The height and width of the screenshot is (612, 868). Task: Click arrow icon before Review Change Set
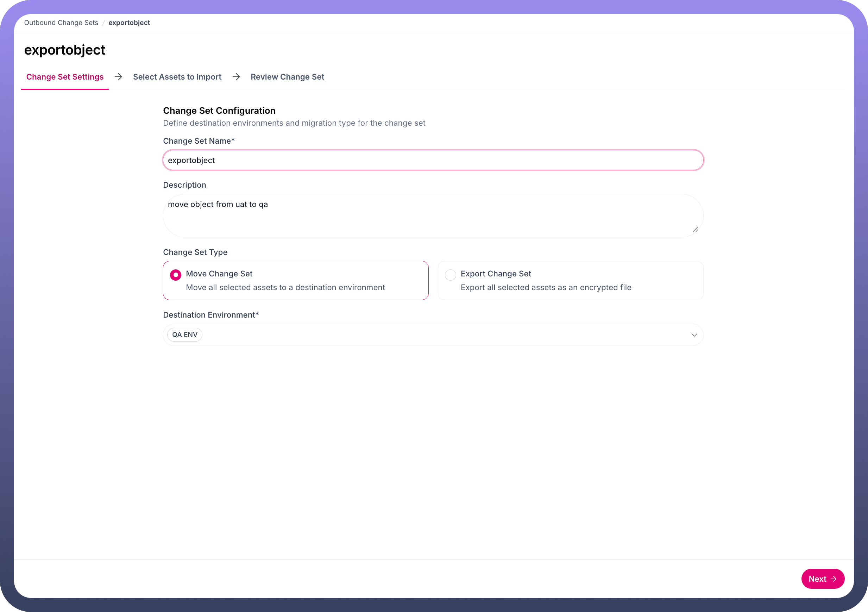point(236,77)
